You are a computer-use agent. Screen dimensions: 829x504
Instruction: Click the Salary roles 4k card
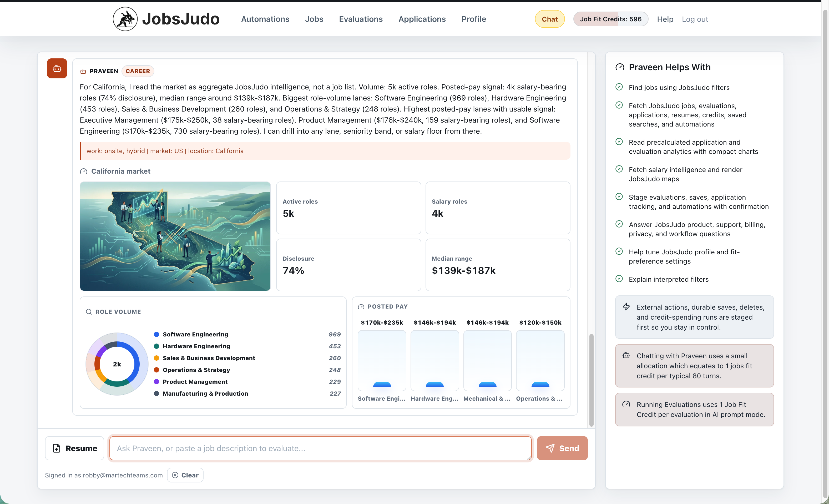(498, 208)
